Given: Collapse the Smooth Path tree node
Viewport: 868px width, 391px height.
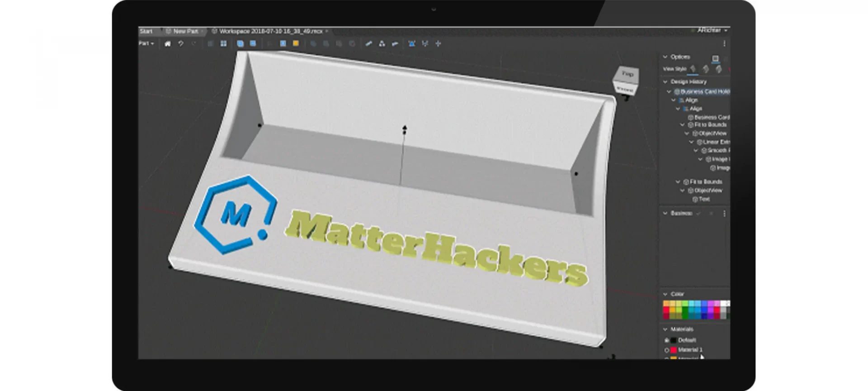Looking at the screenshot, I should click(x=696, y=150).
